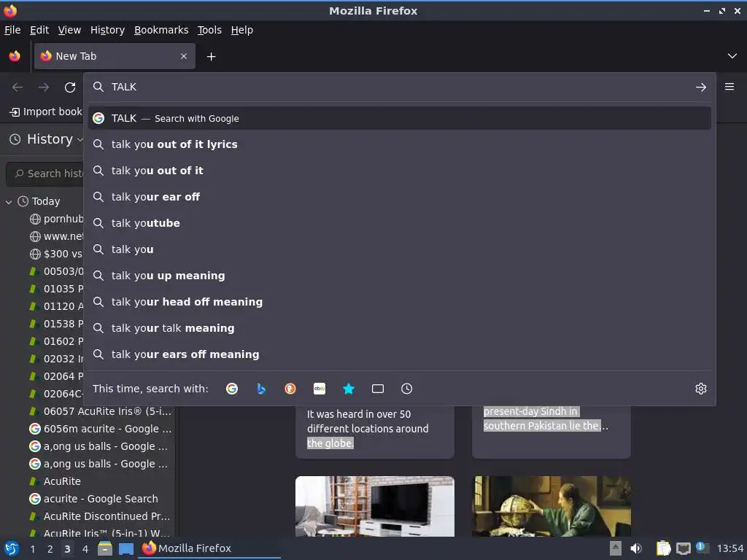This screenshot has width=747, height=560.
Task: Open the system start menu icon
Action: click(12, 548)
